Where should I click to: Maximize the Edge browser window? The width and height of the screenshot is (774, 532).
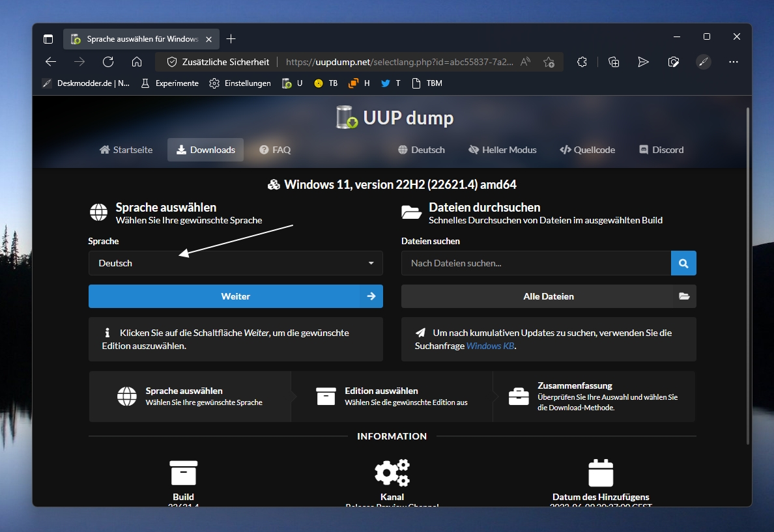point(707,37)
